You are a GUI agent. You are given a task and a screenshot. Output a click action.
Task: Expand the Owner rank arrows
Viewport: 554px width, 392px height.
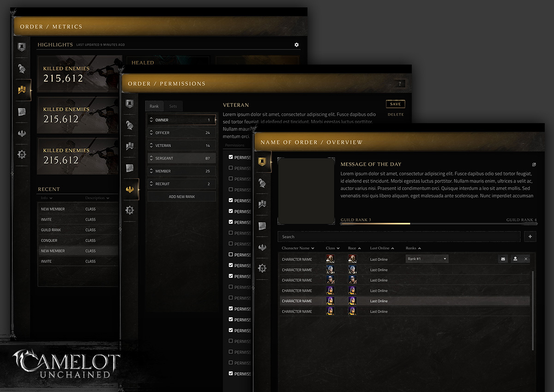click(151, 120)
